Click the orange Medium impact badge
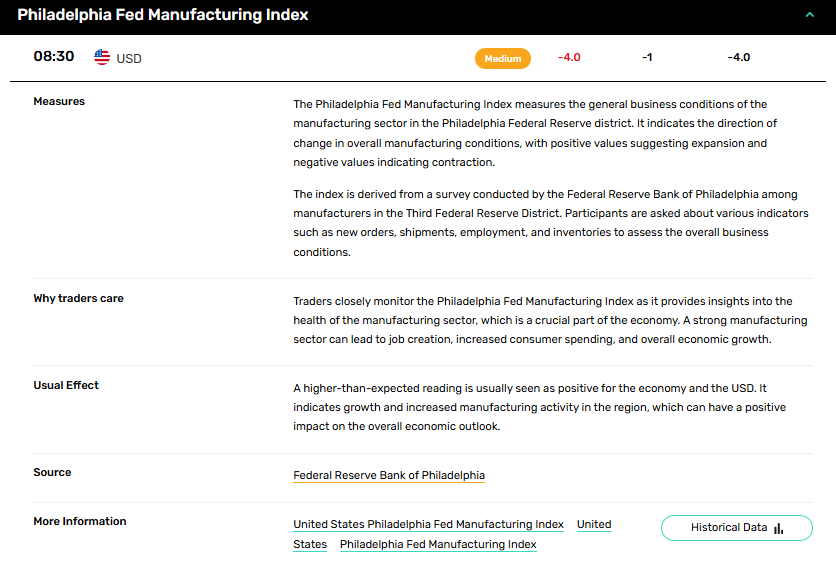 [x=503, y=58]
